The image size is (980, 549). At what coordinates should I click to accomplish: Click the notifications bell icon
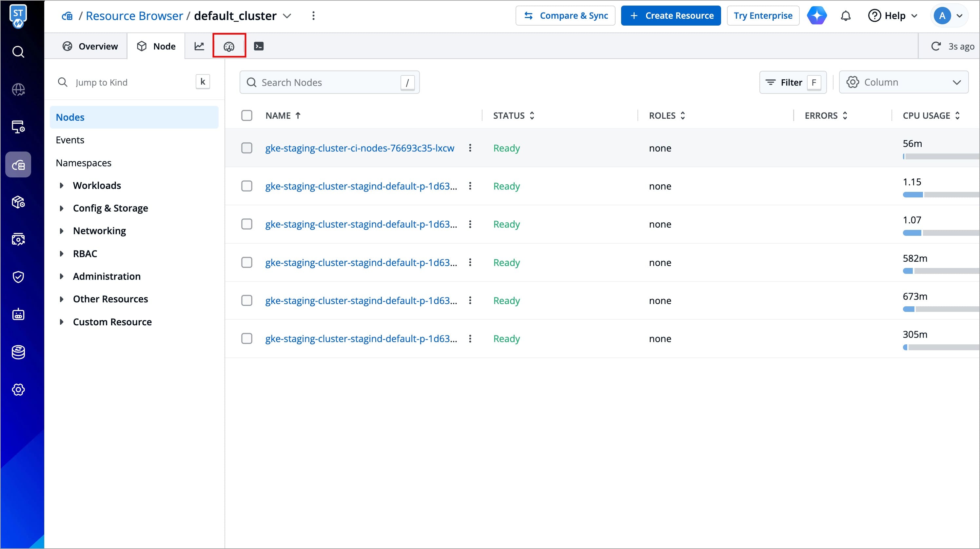(x=845, y=16)
